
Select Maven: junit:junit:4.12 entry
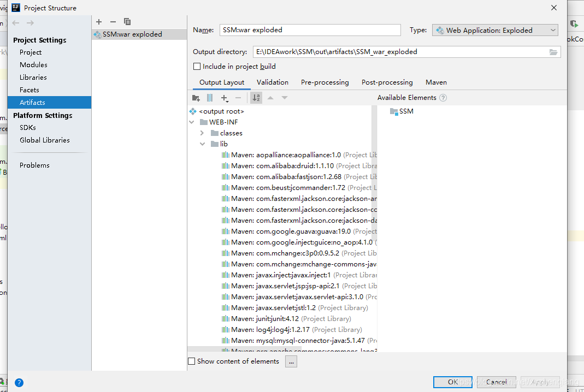tap(286, 319)
